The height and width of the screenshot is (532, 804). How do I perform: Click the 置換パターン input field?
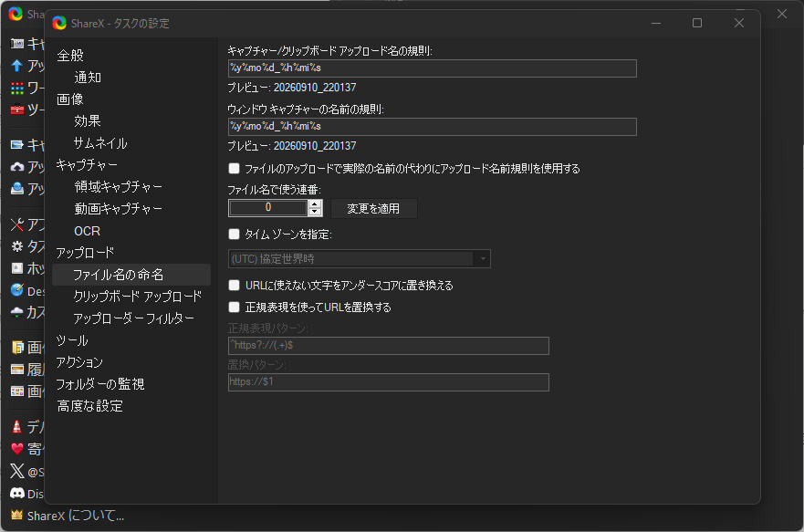click(x=389, y=382)
